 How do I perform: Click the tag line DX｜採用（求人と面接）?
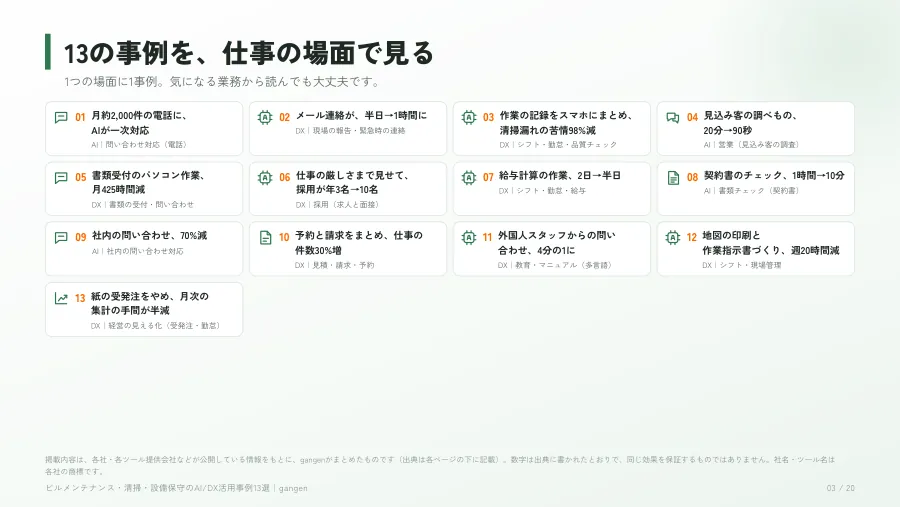pyautogui.click(x=338, y=205)
